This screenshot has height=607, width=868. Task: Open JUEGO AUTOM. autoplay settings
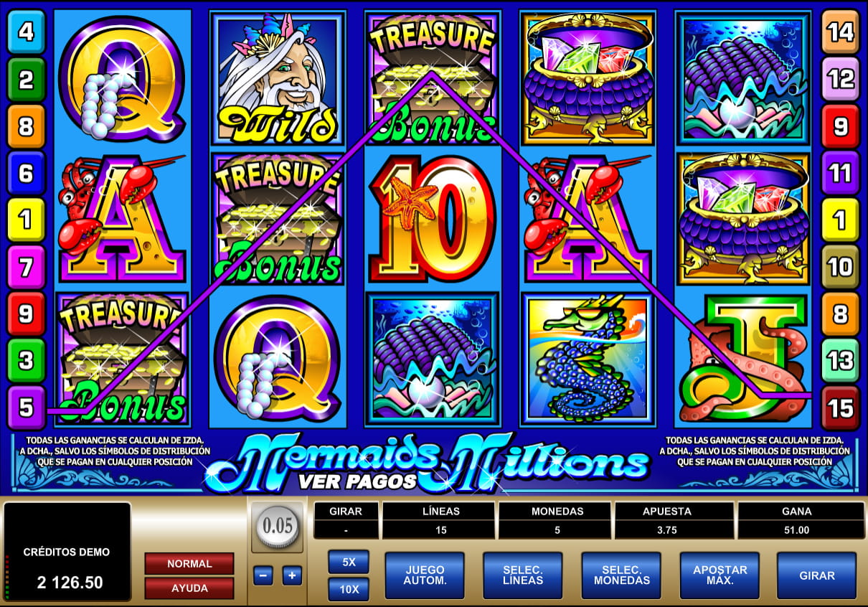click(x=425, y=575)
